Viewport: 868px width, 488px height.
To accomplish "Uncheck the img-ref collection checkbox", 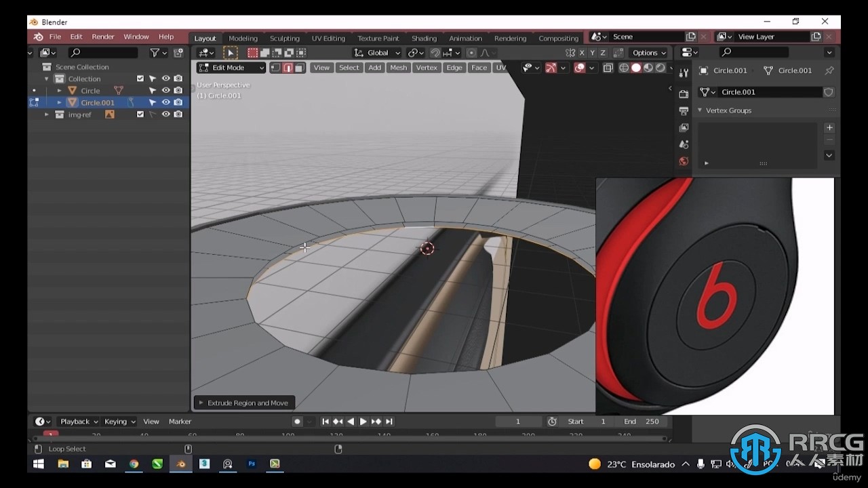I will pyautogui.click(x=140, y=115).
